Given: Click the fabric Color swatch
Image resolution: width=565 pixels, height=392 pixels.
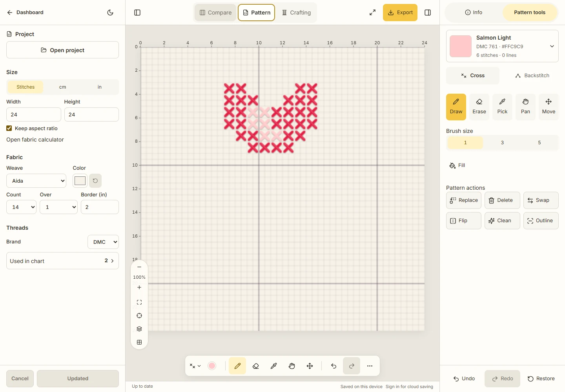Looking at the screenshot, I should click(x=80, y=181).
